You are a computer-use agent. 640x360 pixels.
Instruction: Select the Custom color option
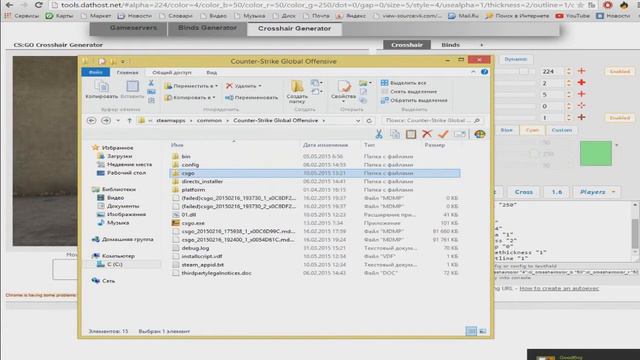point(562,130)
